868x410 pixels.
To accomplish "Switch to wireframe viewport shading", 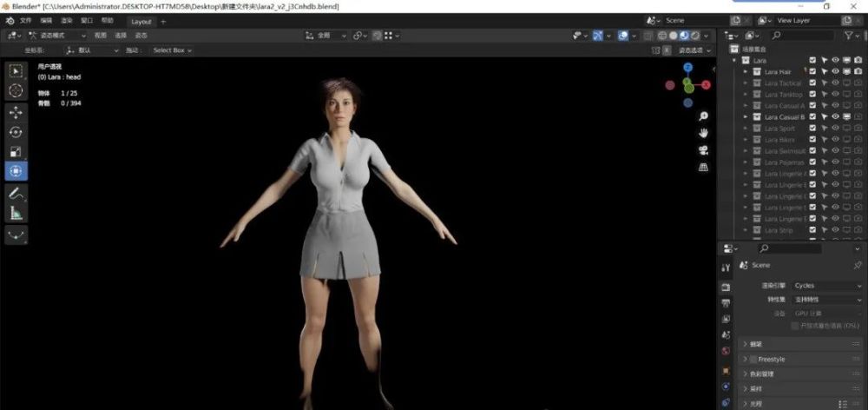I will coord(662,36).
